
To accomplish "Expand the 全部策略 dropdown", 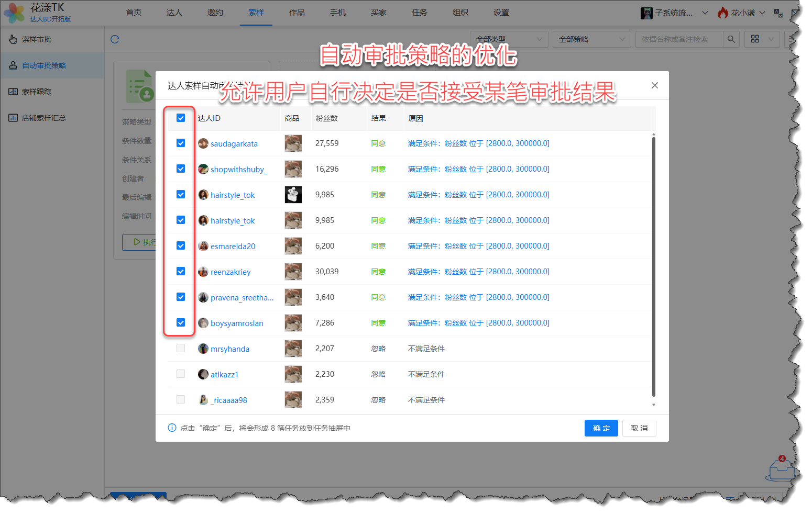I will 591,39.
